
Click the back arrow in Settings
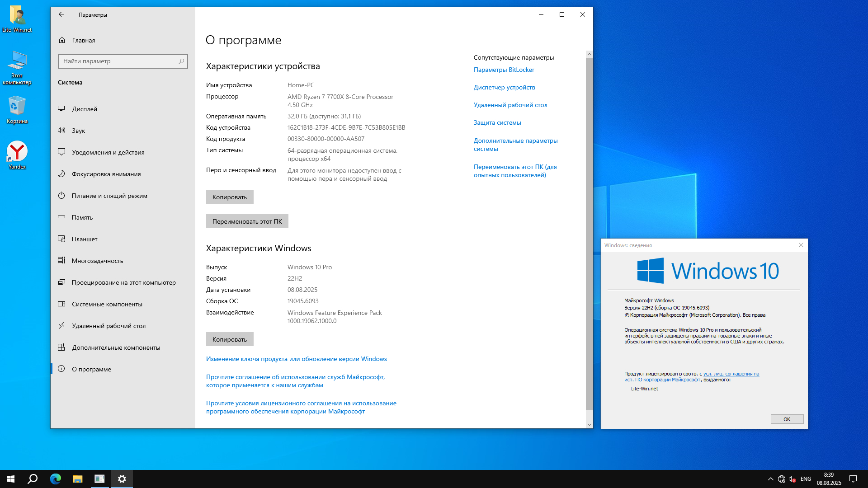pyautogui.click(x=61, y=14)
